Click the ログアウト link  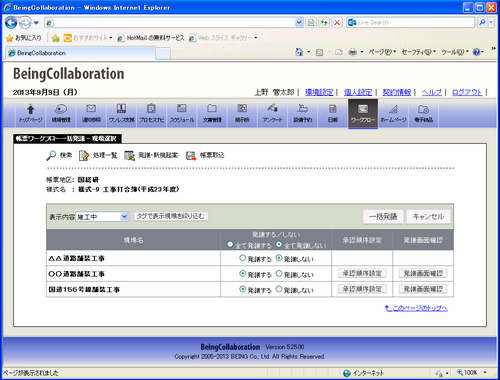[x=467, y=92]
